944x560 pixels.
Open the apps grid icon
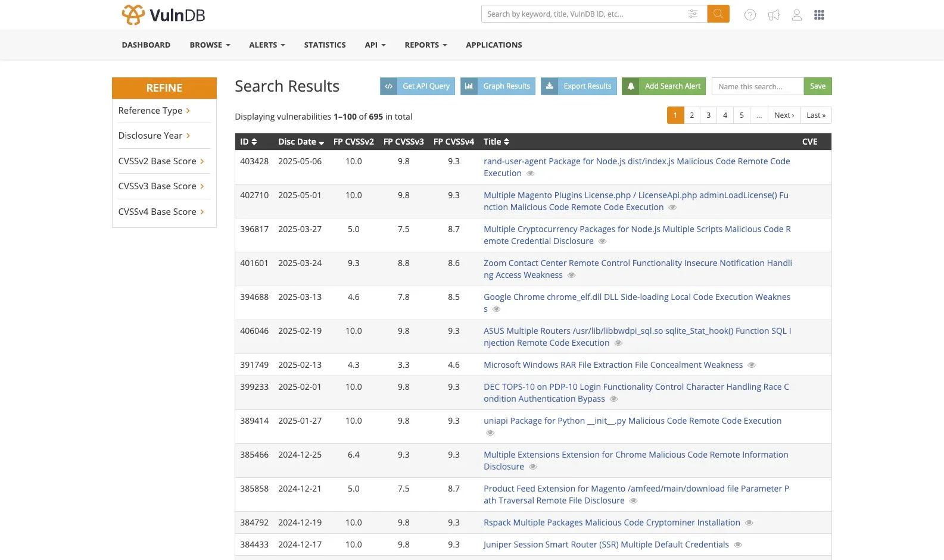point(820,15)
